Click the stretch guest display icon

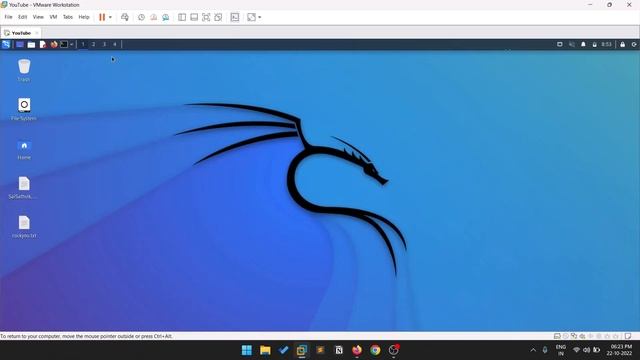(x=251, y=17)
